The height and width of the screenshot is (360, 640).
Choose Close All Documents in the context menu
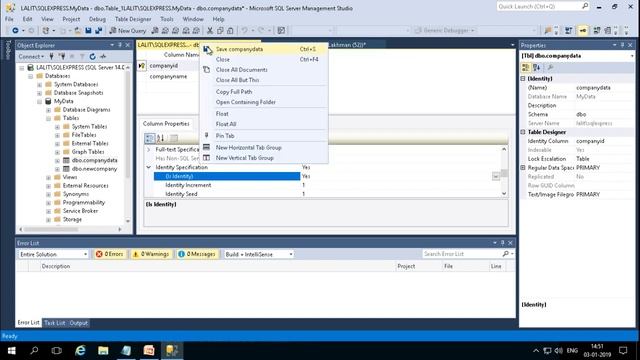[264, 70]
